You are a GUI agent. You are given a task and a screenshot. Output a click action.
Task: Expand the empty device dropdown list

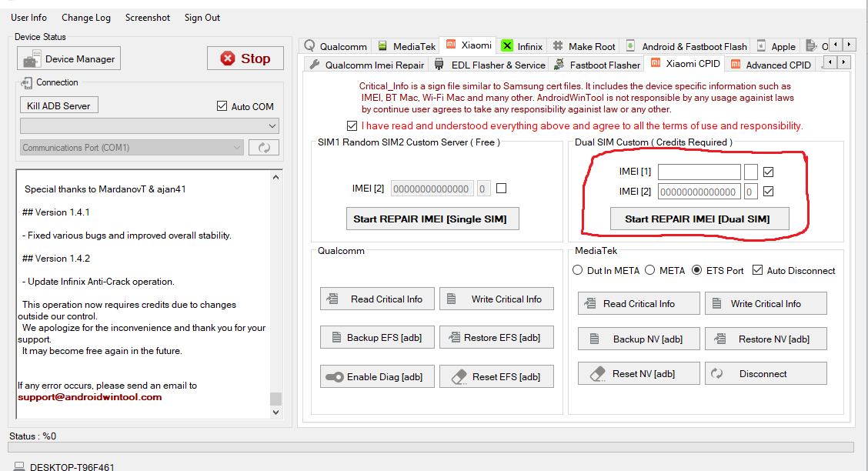click(x=149, y=125)
